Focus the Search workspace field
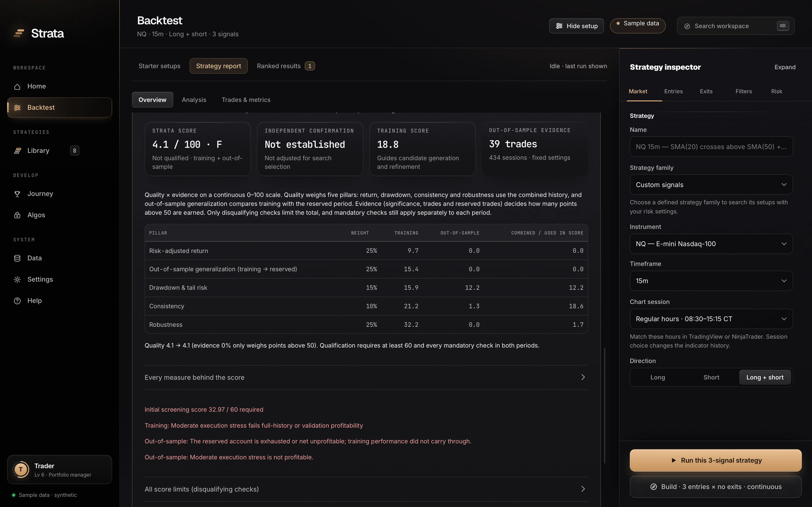The image size is (812, 507). click(736, 26)
